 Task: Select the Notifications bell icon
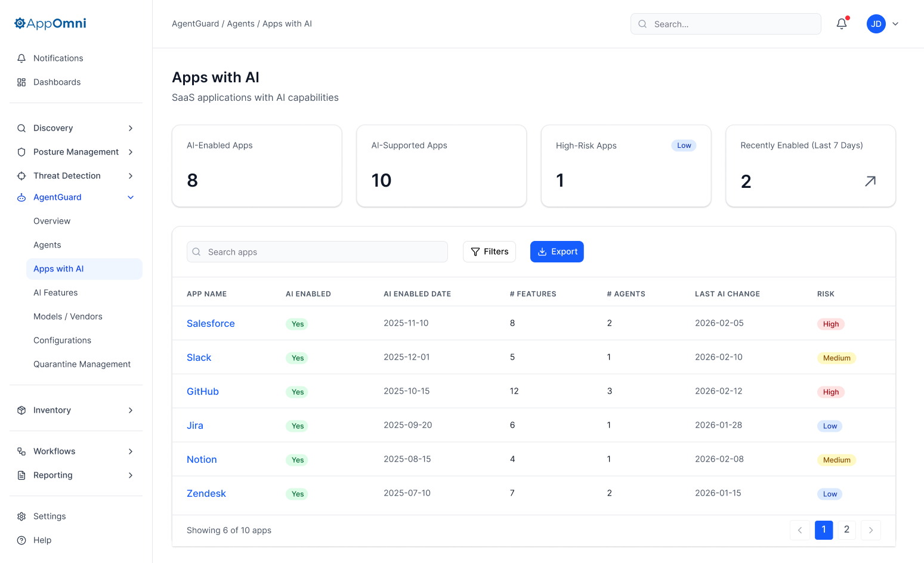21,58
